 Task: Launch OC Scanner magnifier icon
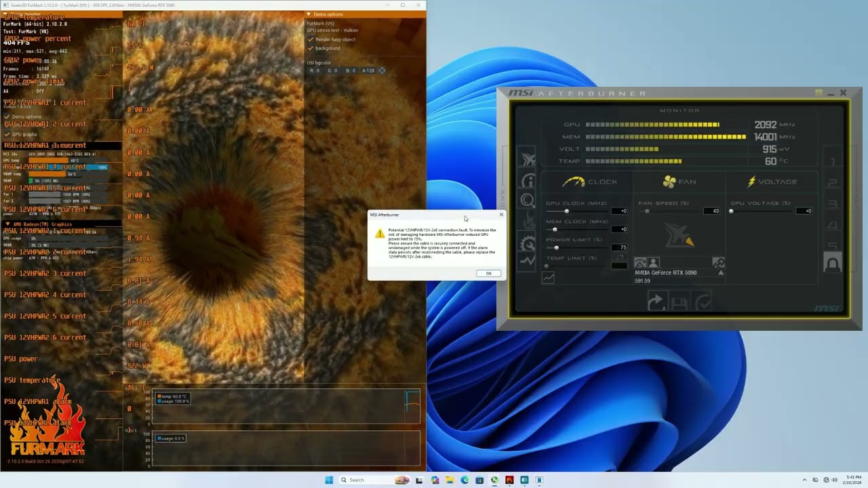527,200
